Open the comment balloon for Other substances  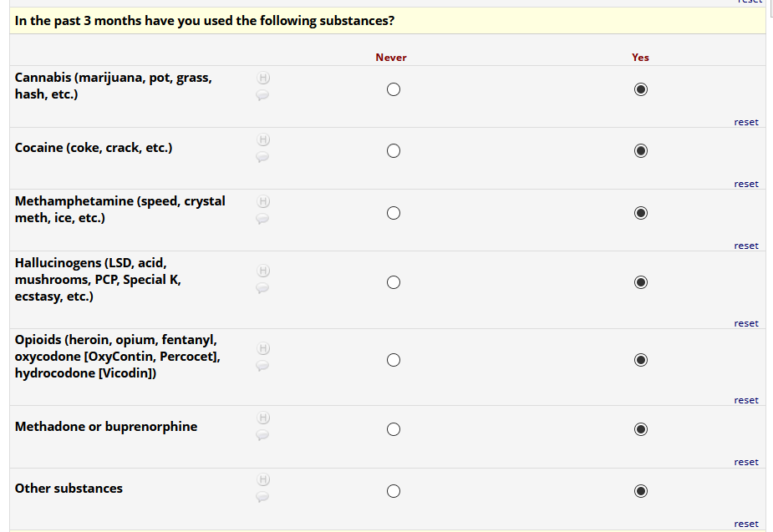coord(262,497)
